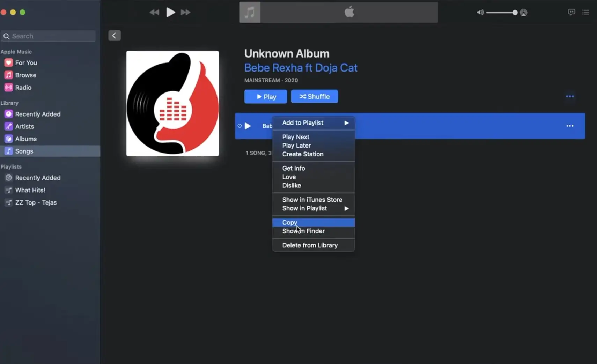597x364 pixels.
Task: Expand the Add to Playlist submenu
Action: click(313, 123)
